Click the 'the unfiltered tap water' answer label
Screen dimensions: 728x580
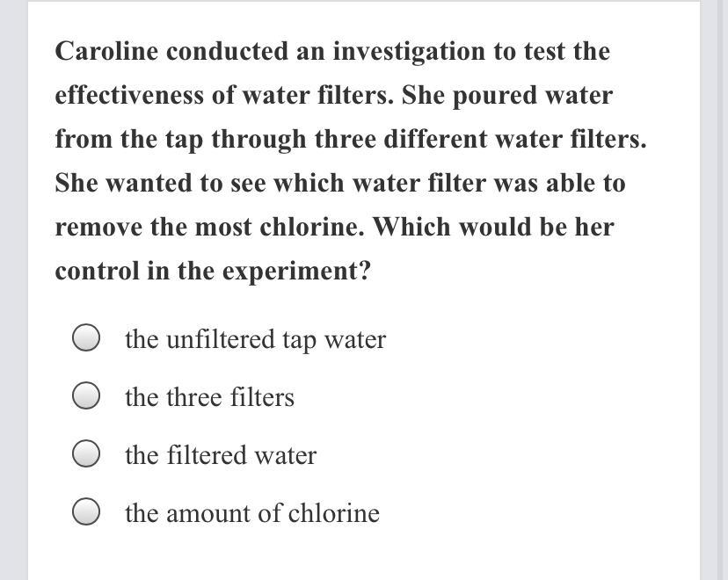point(255,339)
